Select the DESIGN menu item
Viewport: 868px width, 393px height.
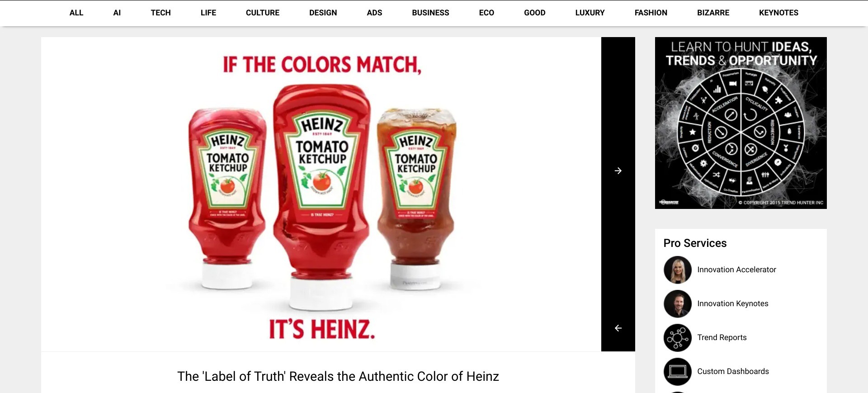(323, 13)
